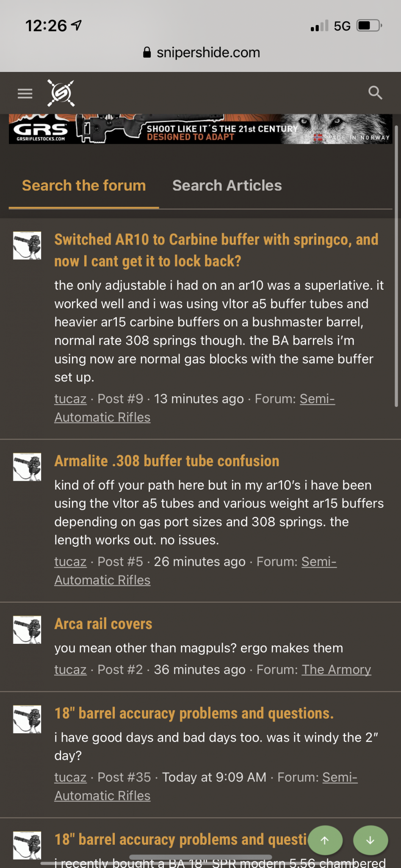
Task: Open the search magnifier icon
Action: point(375,93)
